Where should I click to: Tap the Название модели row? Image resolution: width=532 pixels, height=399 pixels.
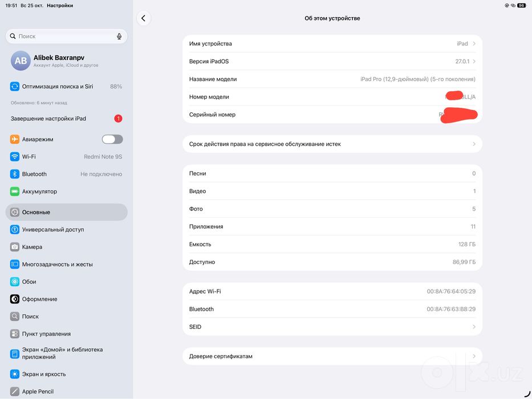332,79
